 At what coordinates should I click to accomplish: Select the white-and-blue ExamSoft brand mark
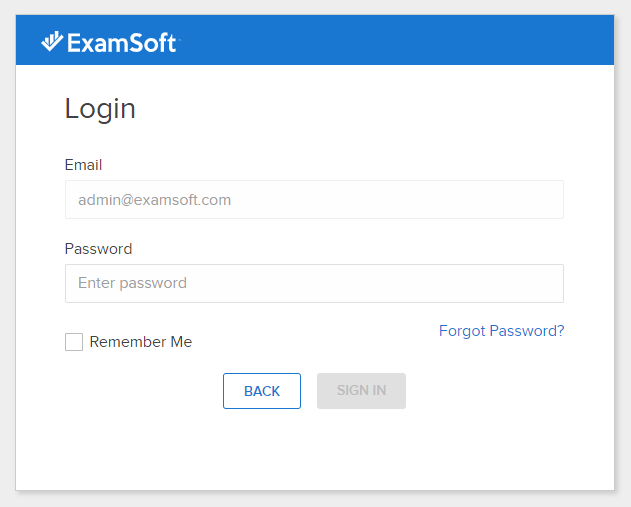108,42
